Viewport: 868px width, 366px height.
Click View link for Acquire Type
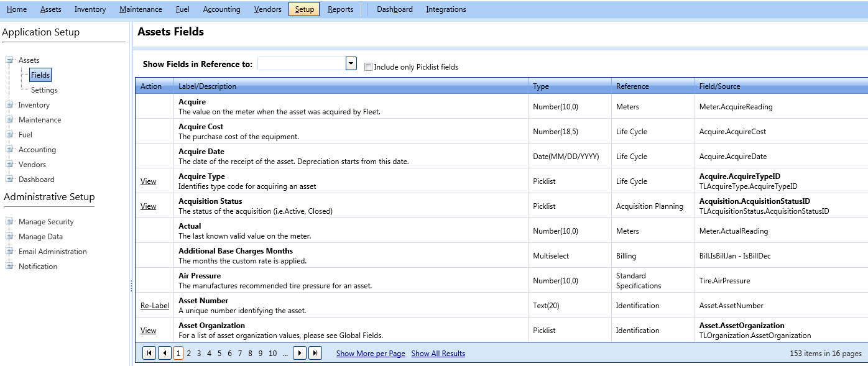149,181
